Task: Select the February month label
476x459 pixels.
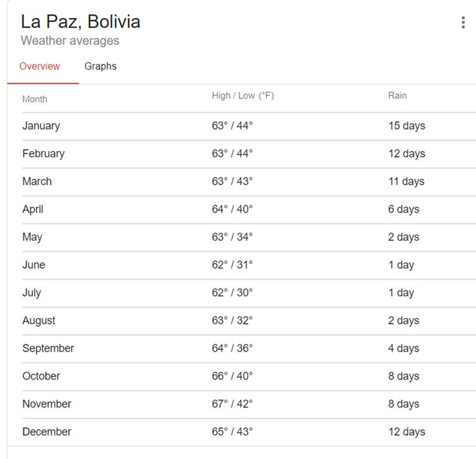Action: point(43,154)
